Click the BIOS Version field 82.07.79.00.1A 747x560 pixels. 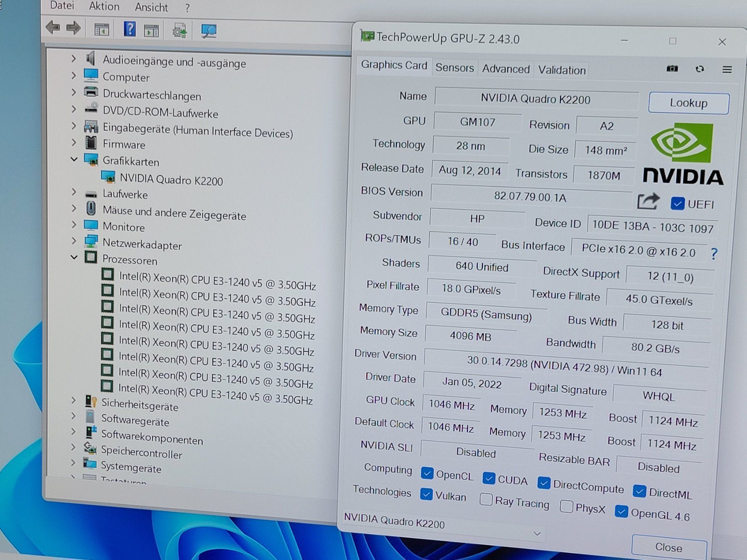click(530, 196)
